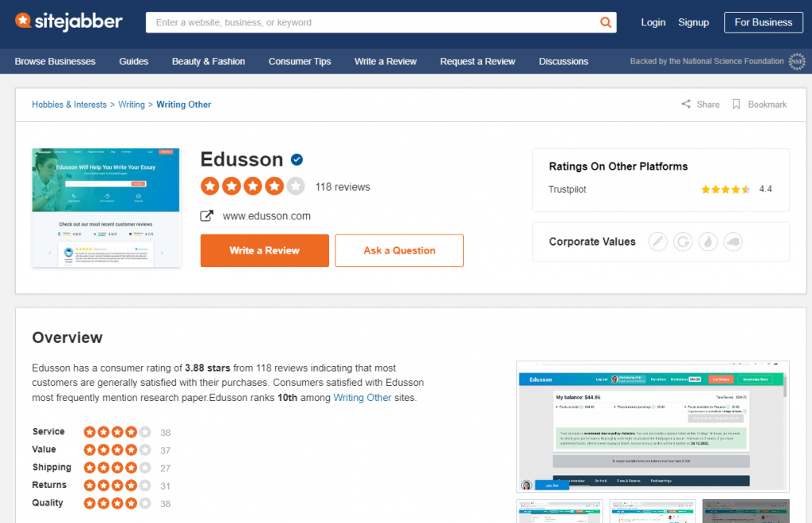Click the Corporate Values label

pos(592,242)
